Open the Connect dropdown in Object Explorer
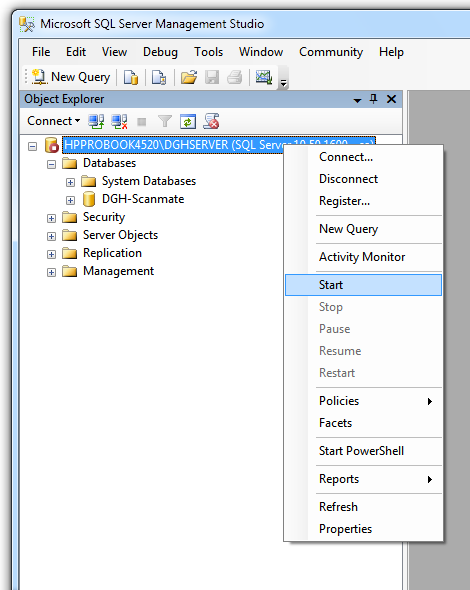The width and height of the screenshot is (470, 590). [x=53, y=121]
